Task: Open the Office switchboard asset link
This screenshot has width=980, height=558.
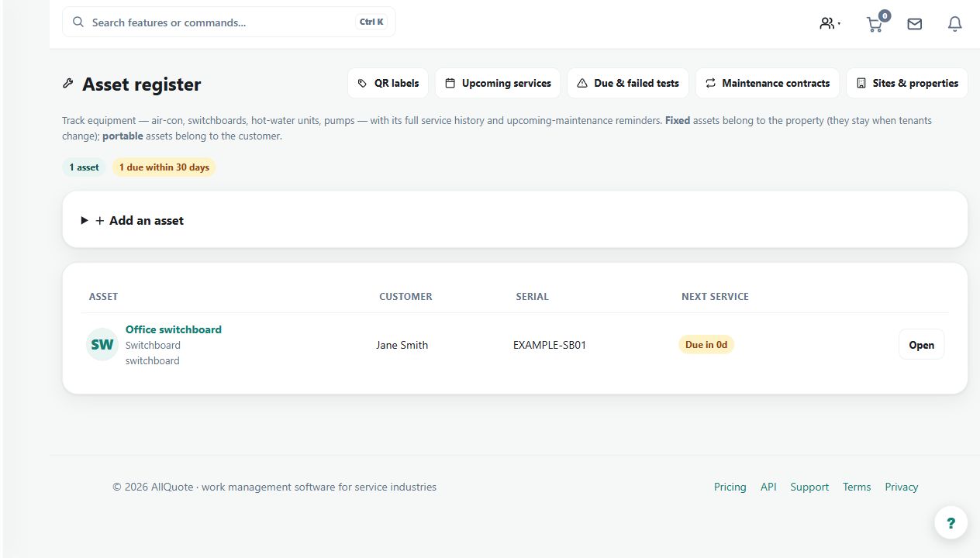Action: 174,329
